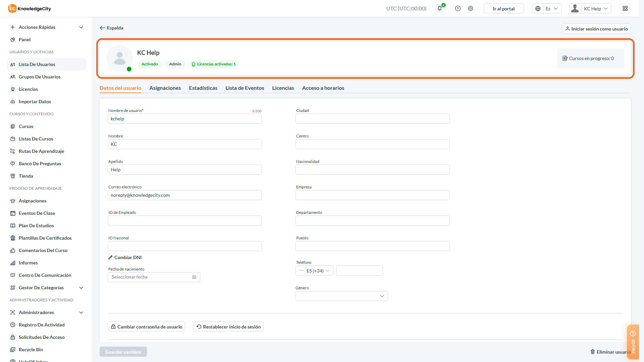Switch to Lista de Eventos tab
Viewport: 644px width, 362px height.
pos(245,88)
